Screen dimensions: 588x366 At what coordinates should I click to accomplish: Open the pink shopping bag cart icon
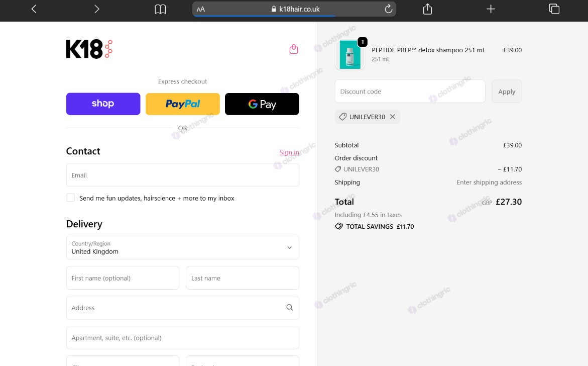(x=294, y=49)
